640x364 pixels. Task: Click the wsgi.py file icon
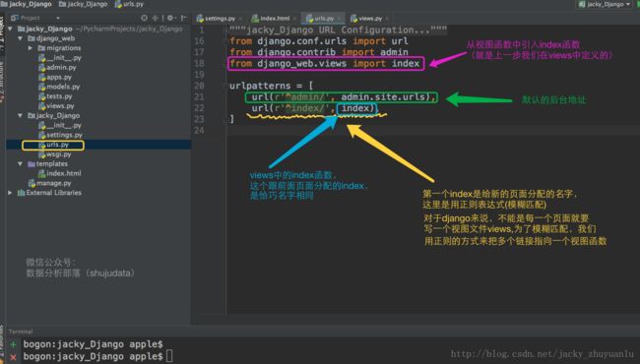coord(41,154)
